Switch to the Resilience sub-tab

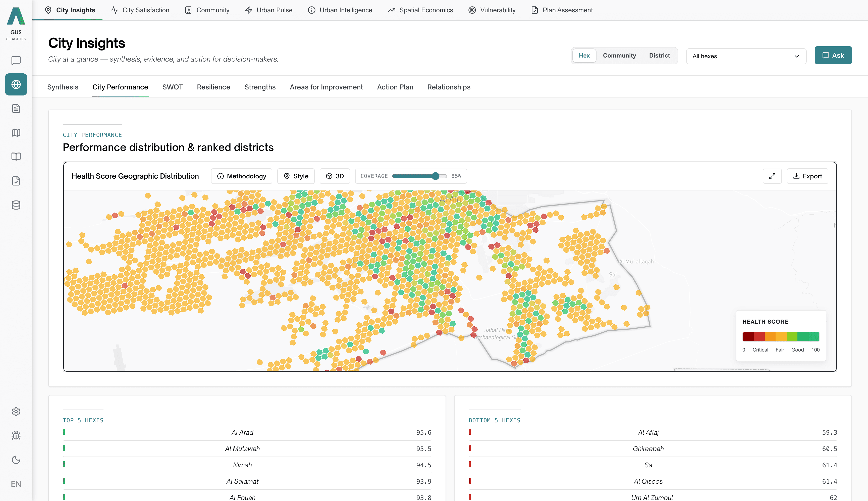pyautogui.click(x=213, y=87)
